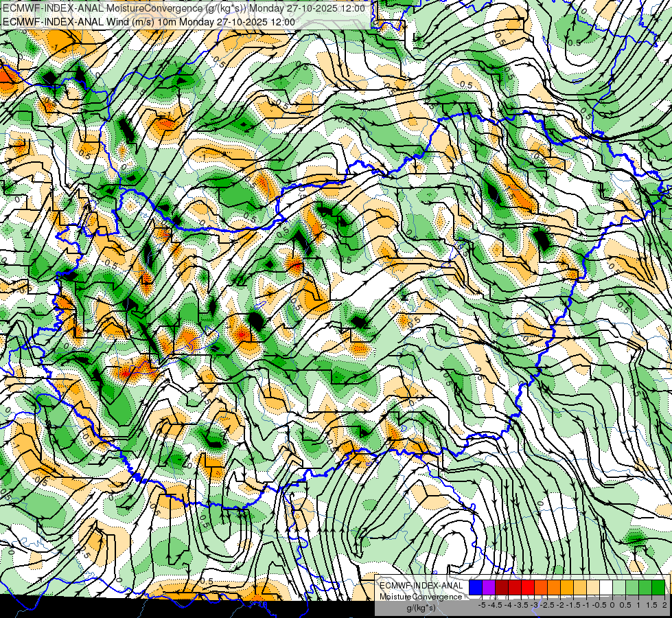Select the pale peach swatch between -1 and -0.5

592,587
